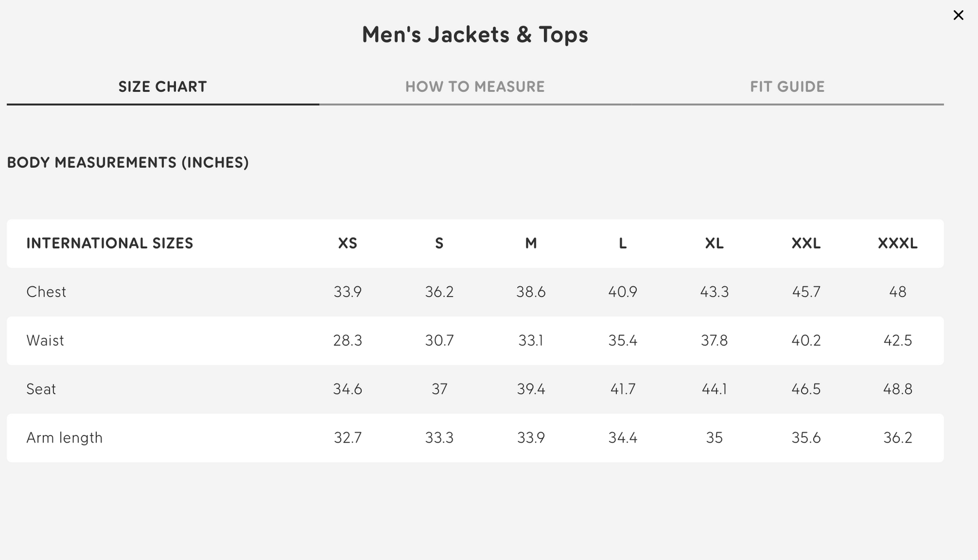Click the Arm length row label
Image resolution: width=978 pixels, height=560 pixels.
pos(64,438)
